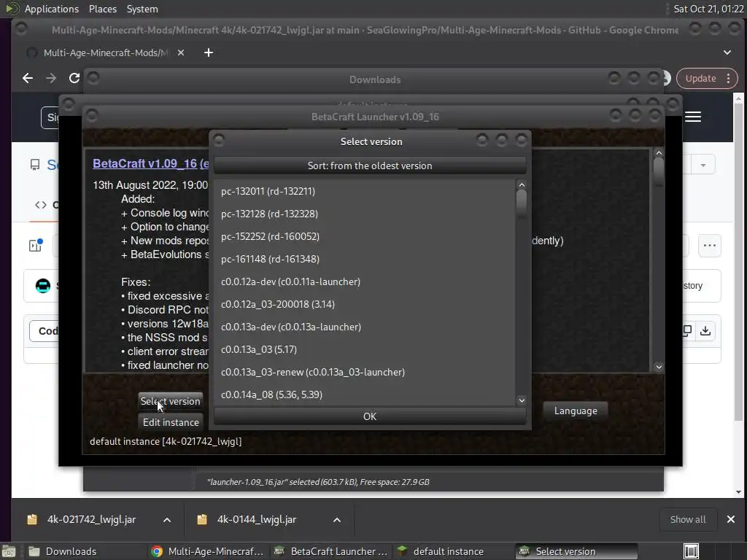The width and height of the screenshot is (747, 560).
Task: Open download options for 4k-0144_lwjgl.jar
Action: click(x=337, y=520)
